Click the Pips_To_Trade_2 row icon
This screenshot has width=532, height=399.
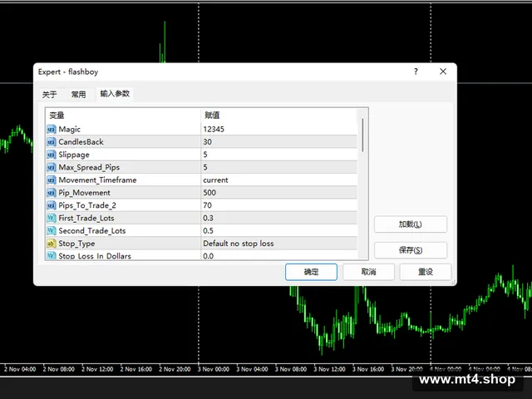[x=52, y=205]
